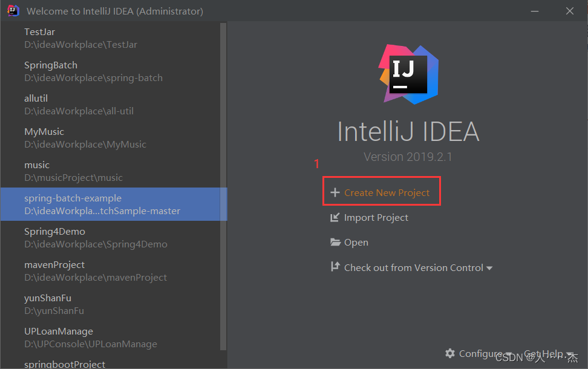
Task: Click the version control checkout icon
Action: pyautogui.click(x=335, y=267)
